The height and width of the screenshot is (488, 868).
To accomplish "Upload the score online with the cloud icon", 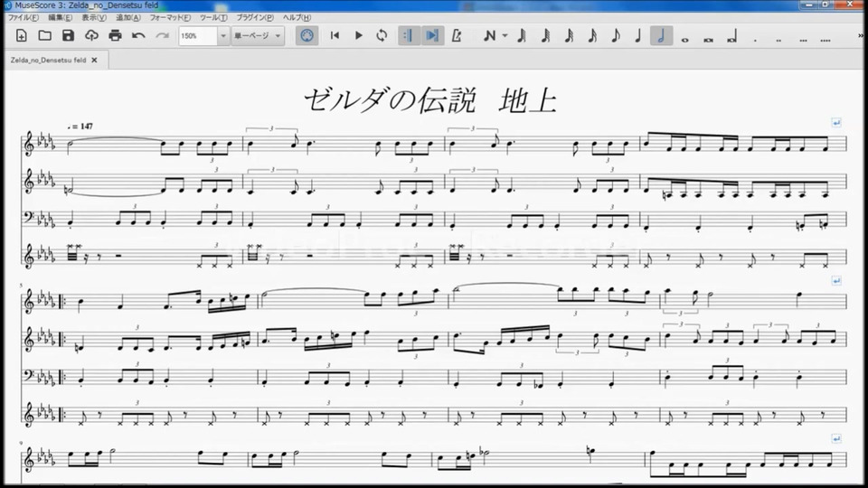I will tap(91, 36).
